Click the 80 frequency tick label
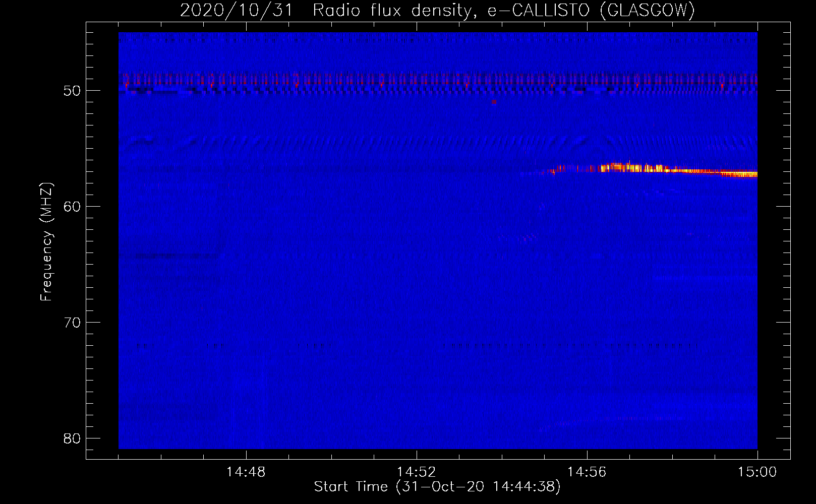The width and height of the screenshot is (816, 504). pyautogui.click(x=72, y=438)
